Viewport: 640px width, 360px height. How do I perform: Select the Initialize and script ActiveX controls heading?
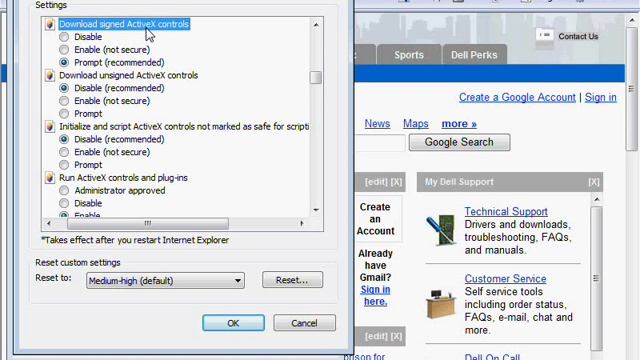[184, 127]
